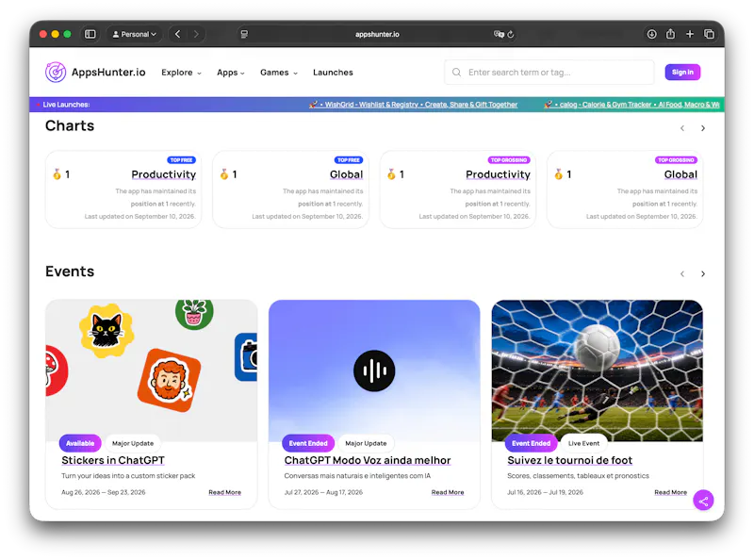Image resolution: width=754 pixels, height=560 pixels.
Task: Click Major Update tag on Stickers card
Action: [x=133, y=443]
